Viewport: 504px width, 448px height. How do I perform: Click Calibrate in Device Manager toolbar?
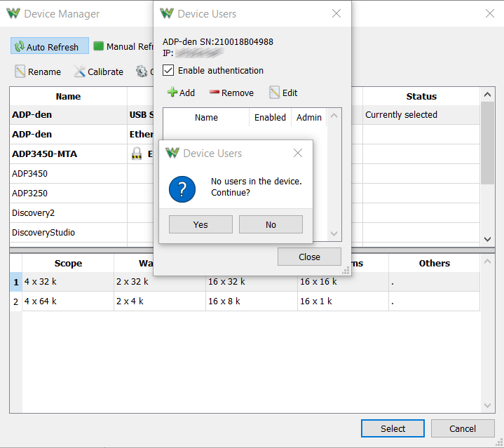[x=98, y=72]
